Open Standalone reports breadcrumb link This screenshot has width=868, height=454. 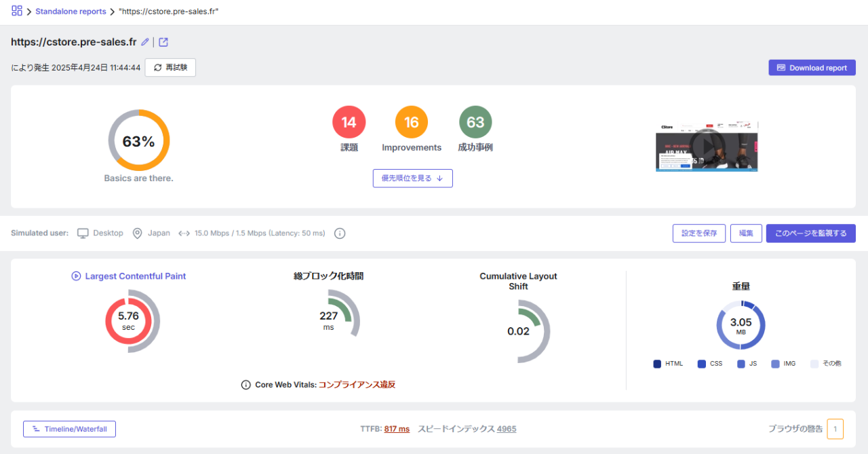point(71,12)
